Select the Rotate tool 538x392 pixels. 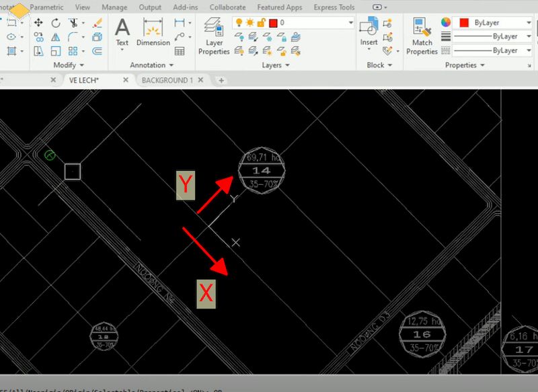click(x=56, y=23)
